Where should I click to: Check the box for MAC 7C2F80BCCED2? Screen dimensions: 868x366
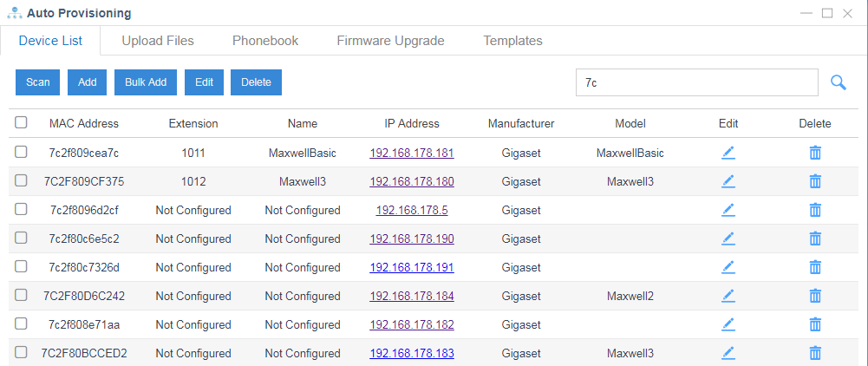[x=21, y=352]
